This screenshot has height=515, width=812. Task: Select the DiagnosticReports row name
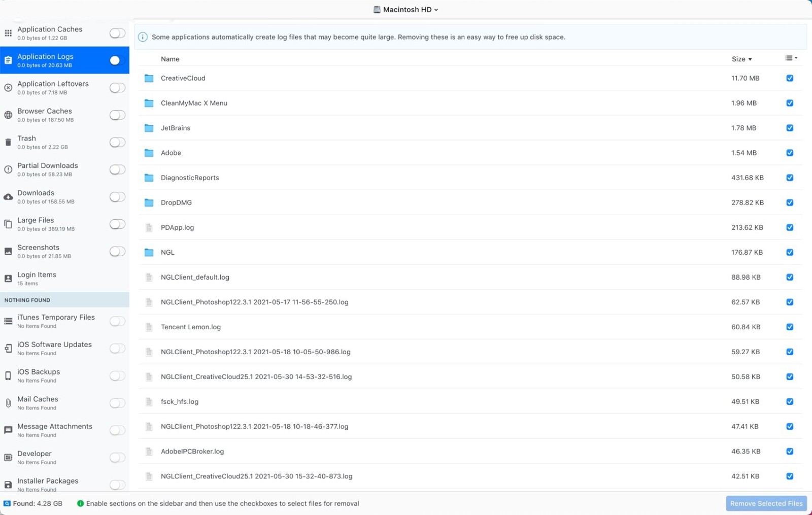pyautogui.click(x=190, y=178)
